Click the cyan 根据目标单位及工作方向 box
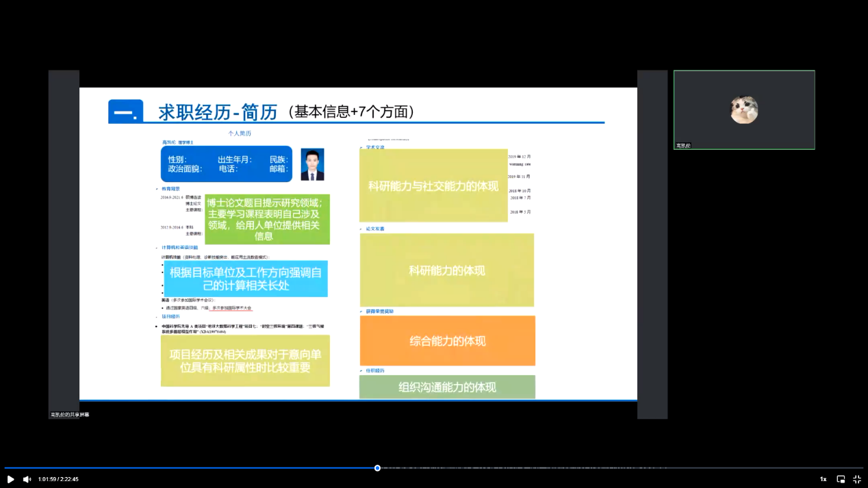This screenshot has height=488, width=868. (x=246, y=279)
